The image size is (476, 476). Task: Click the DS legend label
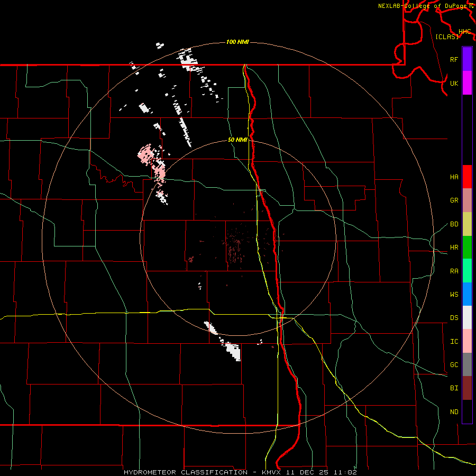[454, 318]
